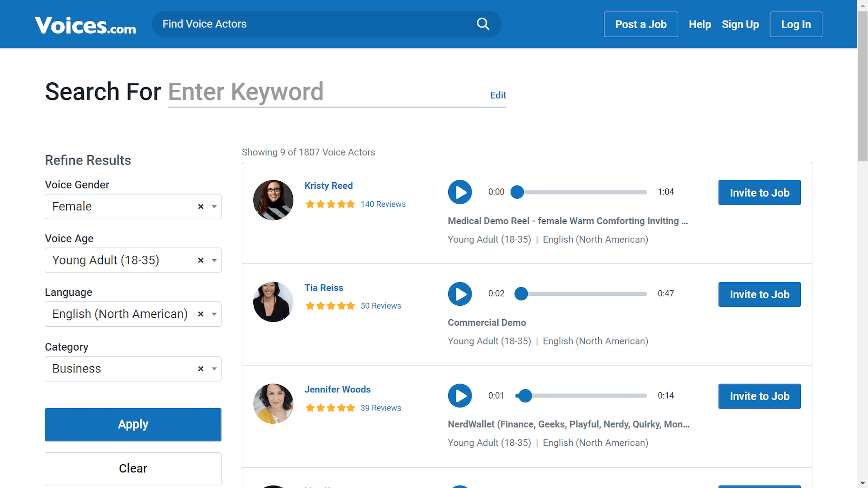Image resolution: width=868 pixels, height=488 pixels.
Task: Play Kristy Reed's demo audio
Action: [460, 192]
